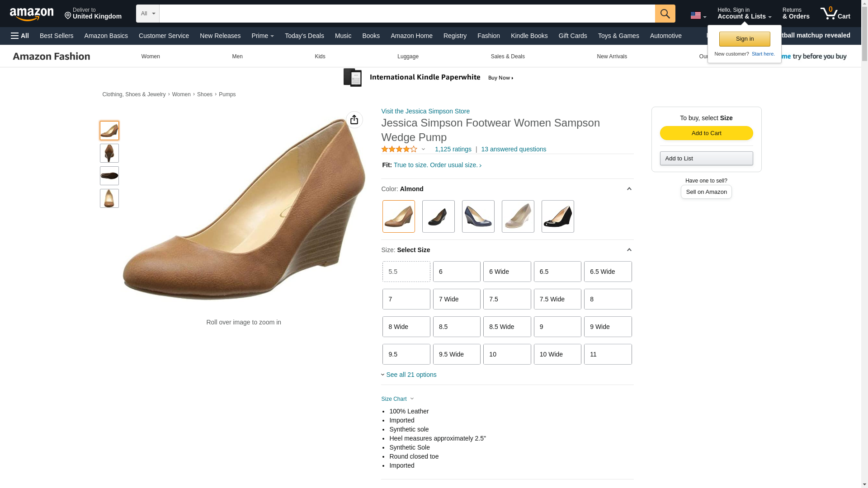
Task: Open the All search category dropdown
Action: (x=147, y=14)
